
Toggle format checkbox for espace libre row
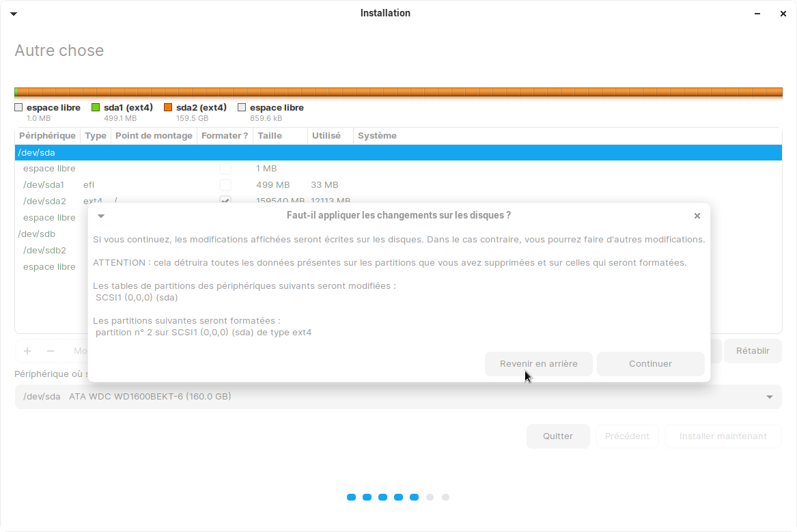[x=225, y=169]
